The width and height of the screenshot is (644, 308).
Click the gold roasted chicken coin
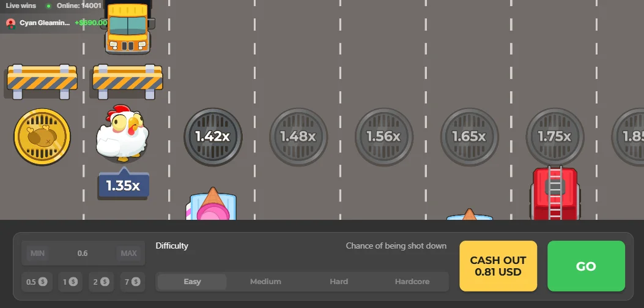(x=42, y=137)
